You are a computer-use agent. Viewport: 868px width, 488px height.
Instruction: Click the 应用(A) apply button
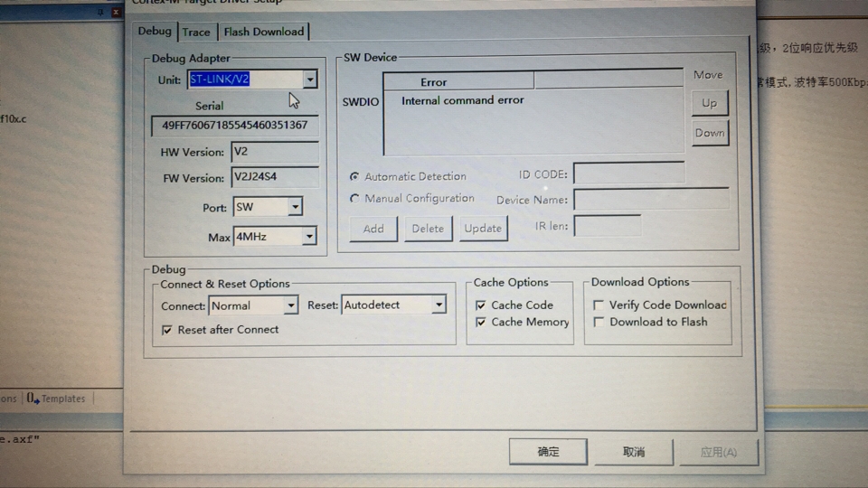click(719, 453)
